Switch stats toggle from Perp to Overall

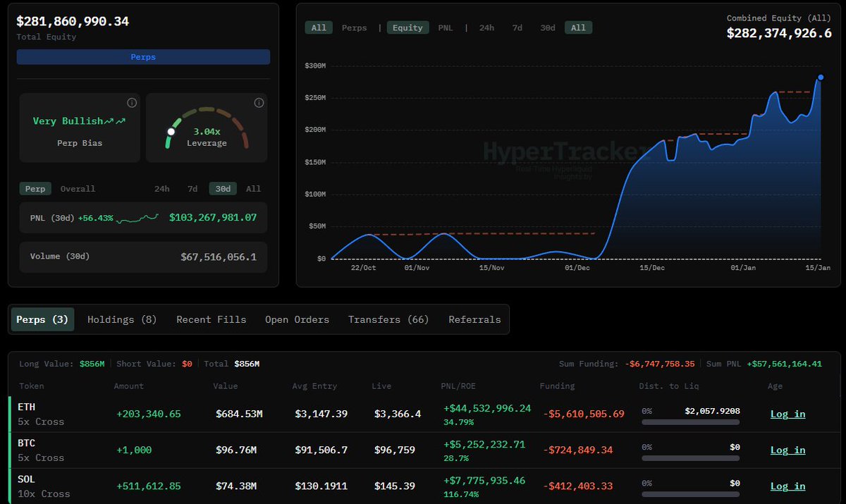[77, 188]
